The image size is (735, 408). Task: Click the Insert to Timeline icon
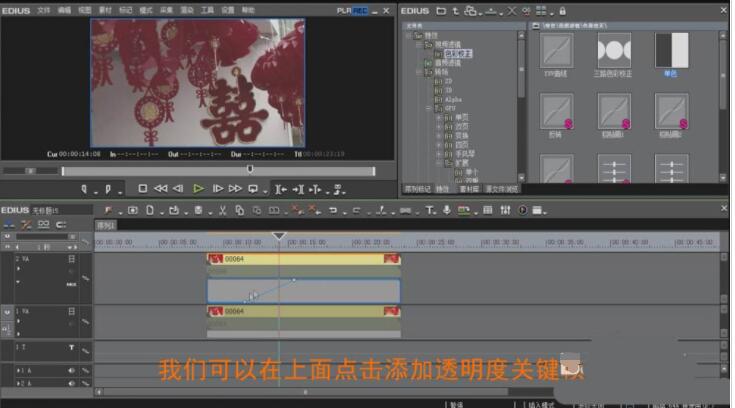pos(281,189)
